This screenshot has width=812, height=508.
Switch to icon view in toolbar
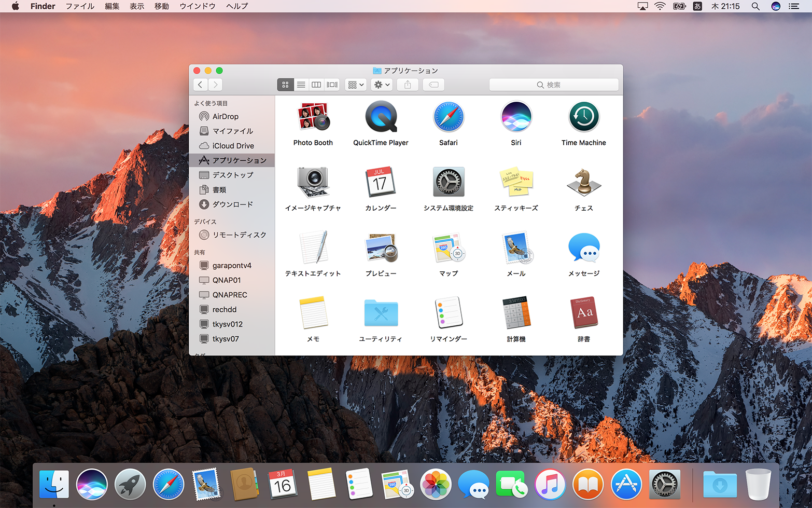[x=285, y=85]
